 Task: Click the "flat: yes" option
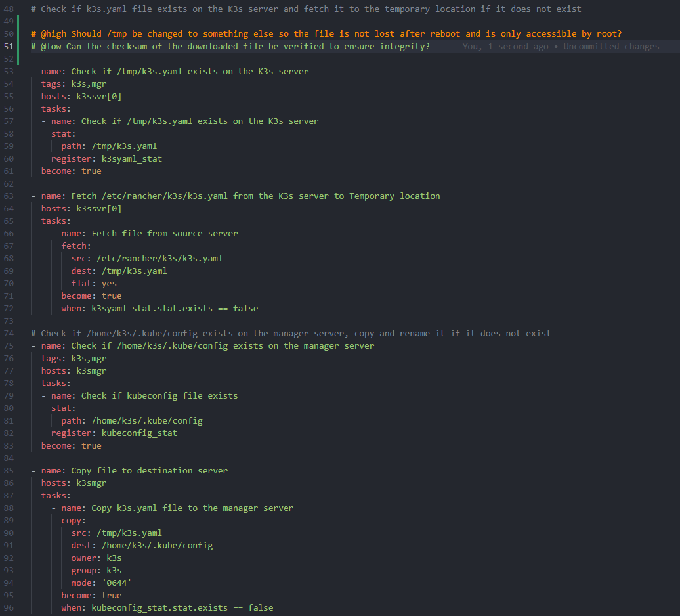pyautogui.click(x=94, y=284)
